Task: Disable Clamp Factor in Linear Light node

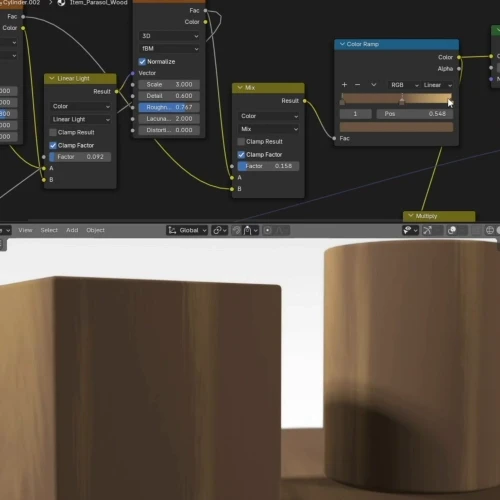Action: [x=53, y=145]
